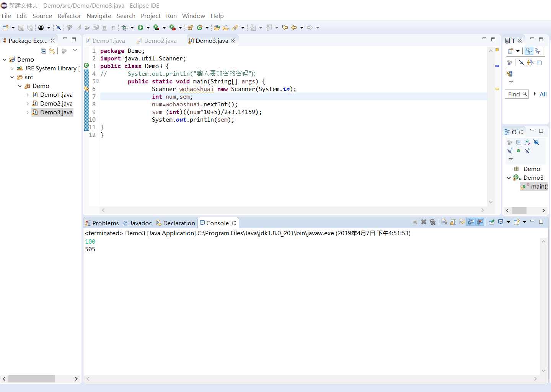Open the Window menu

(x=193, y=16)
